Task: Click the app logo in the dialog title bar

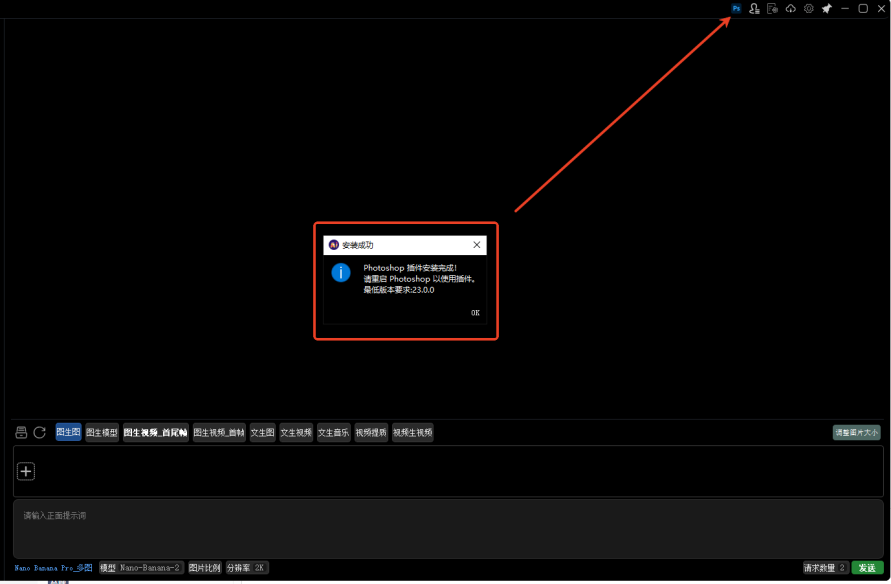Action: 334,245
